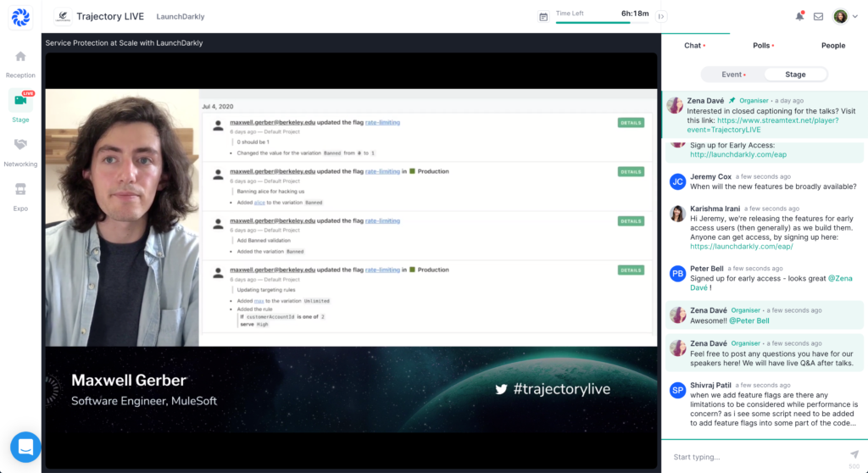Screen dimensions: 868x473
Task: Switch to the People tab
Action: [x=832, y=46]
